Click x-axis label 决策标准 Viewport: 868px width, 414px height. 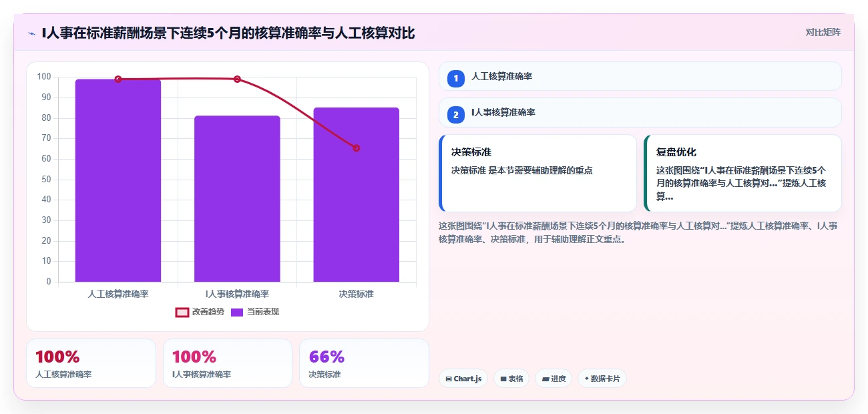coord(356,294)
